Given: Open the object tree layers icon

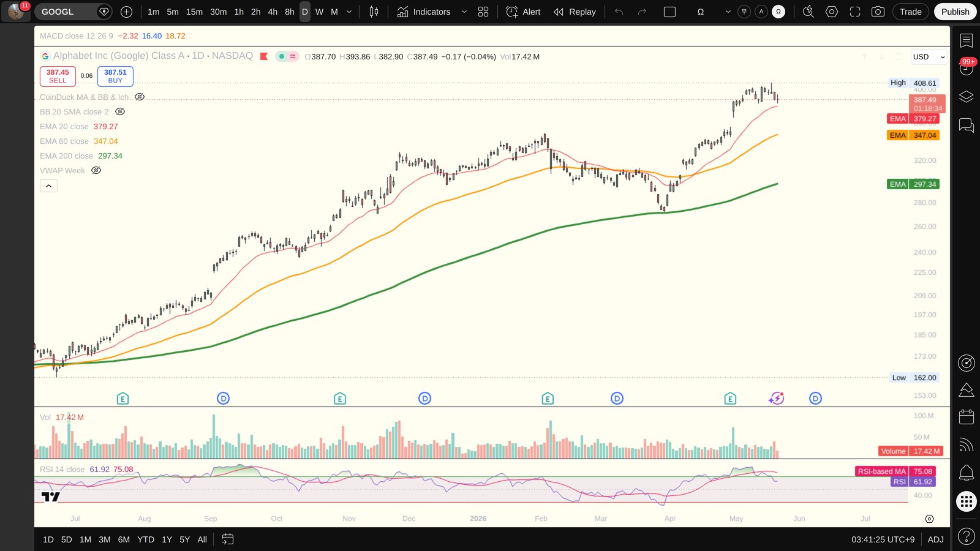Looking at the screenshot, I should coord(966,97).
